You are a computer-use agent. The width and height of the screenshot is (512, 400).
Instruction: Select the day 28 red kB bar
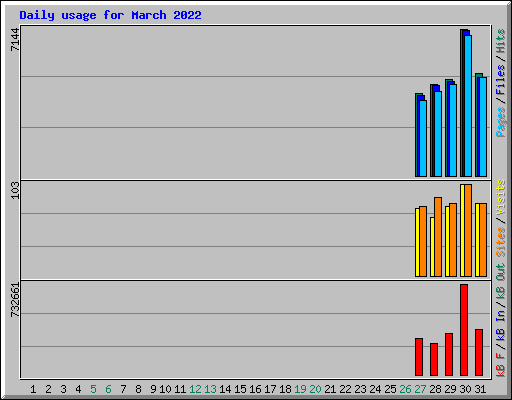(434, 359)
